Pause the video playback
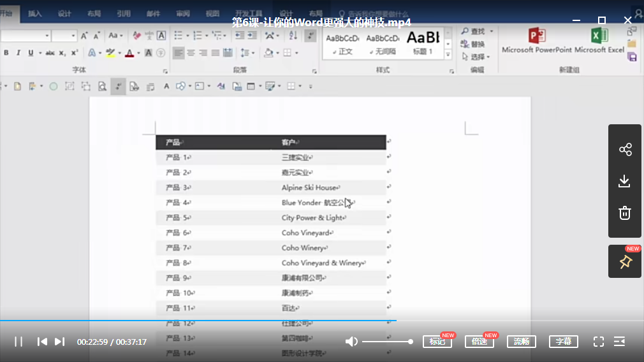 (18, 342)
